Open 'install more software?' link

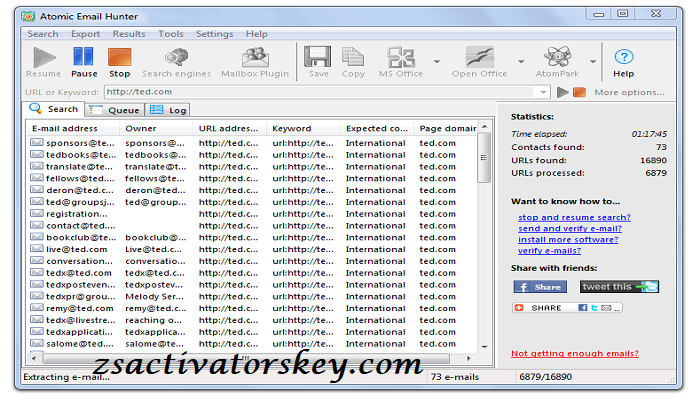[x=568, y=240]
